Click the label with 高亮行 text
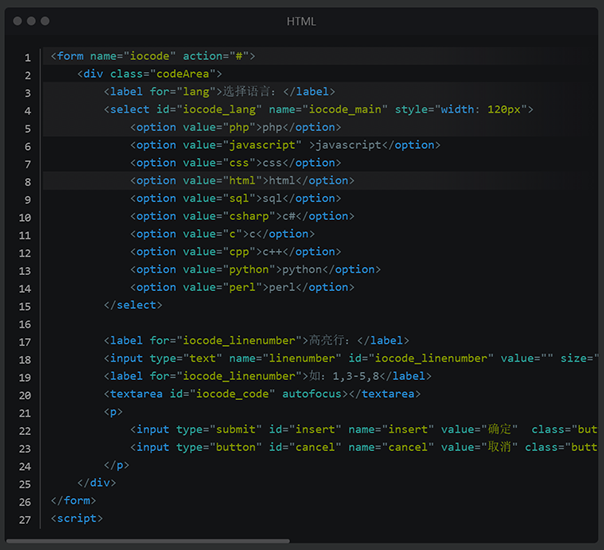Screen dimensions: 604x550 257,340
